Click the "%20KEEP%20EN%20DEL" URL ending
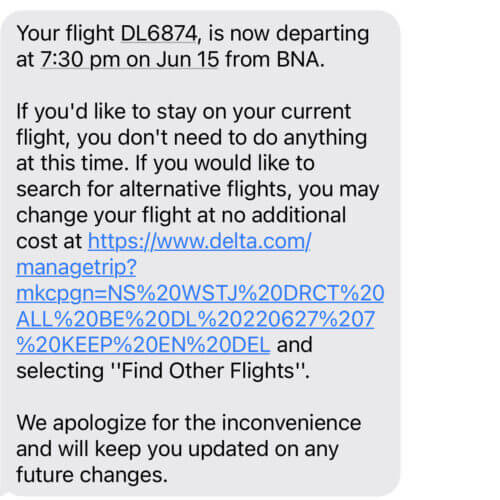Image resolution: width=500 pixels, height=500 pixels. pyautogui.click(x=143, y=345)
